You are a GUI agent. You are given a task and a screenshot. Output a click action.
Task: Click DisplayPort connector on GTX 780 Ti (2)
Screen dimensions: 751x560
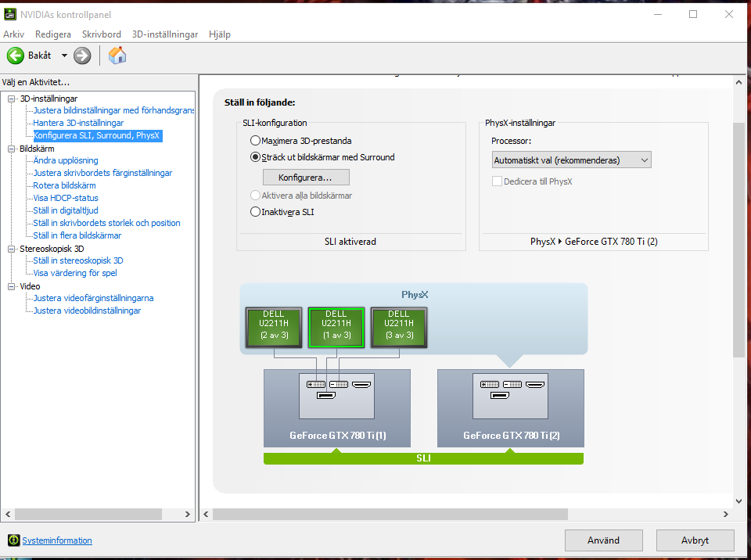[500, 395]
